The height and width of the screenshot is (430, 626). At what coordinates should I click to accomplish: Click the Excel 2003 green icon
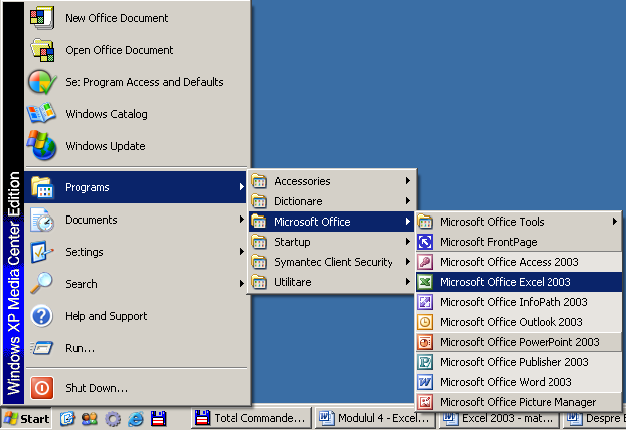pos(425,282)
